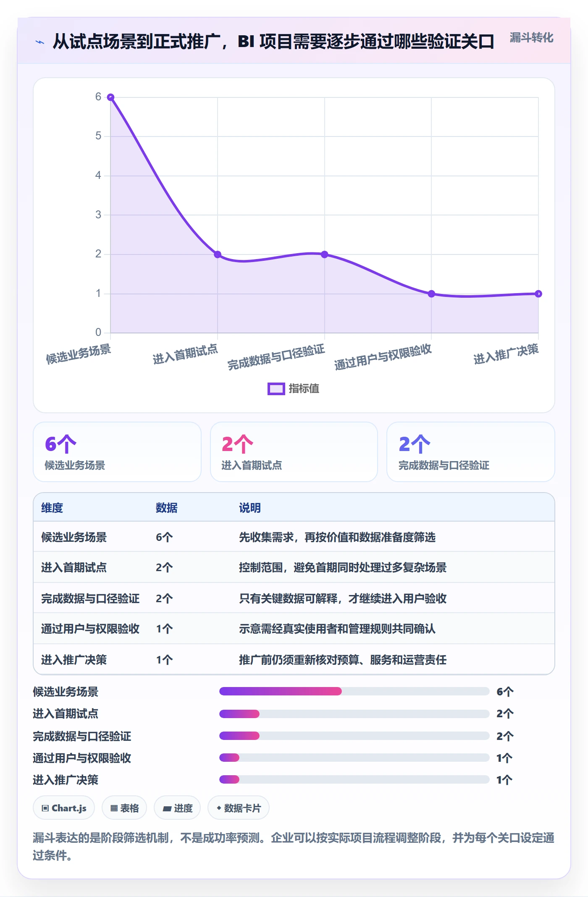This screenshot has height=897, width=588.
Task: Click the footer note about 漏斗表达的是阶段筛选机制
Action: click(x=294, y=846)
